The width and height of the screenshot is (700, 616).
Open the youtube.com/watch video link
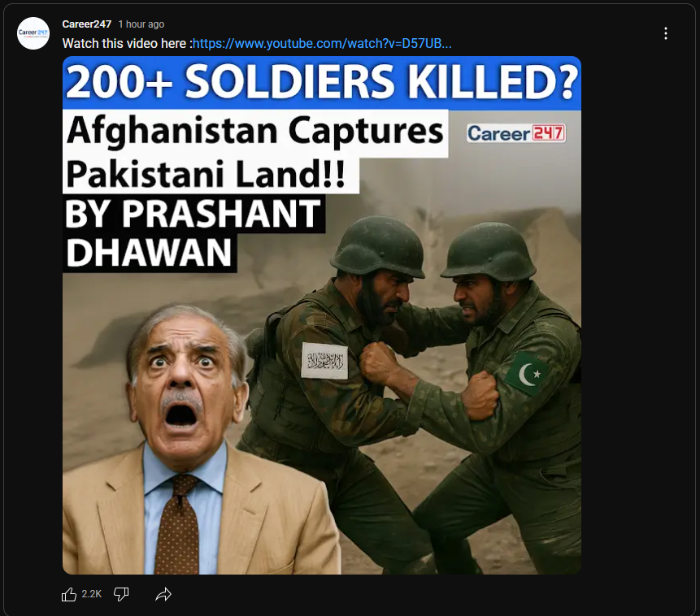tap(322, 43)
